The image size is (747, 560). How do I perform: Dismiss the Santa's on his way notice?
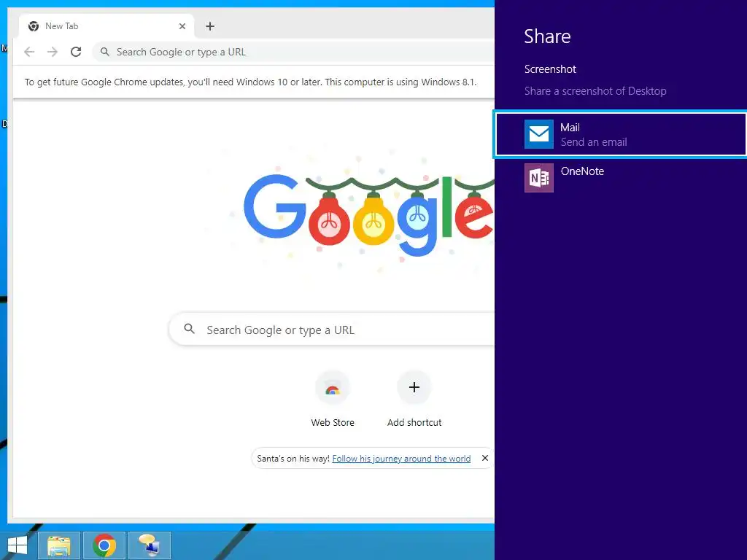(x=484, y=458)
